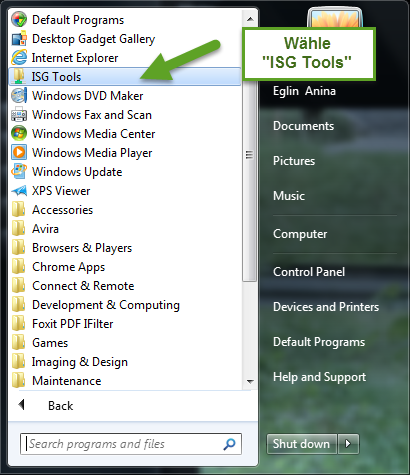Click the Windows Media Center icon
This screenshot has height=475, width=410.
click(19, 134)
